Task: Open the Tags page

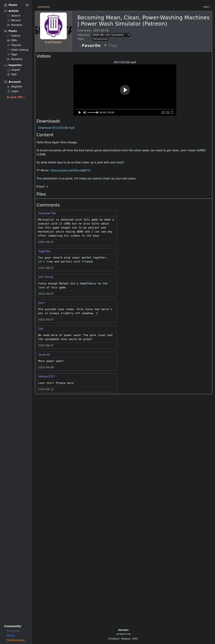Action: (x=14, y=55)
